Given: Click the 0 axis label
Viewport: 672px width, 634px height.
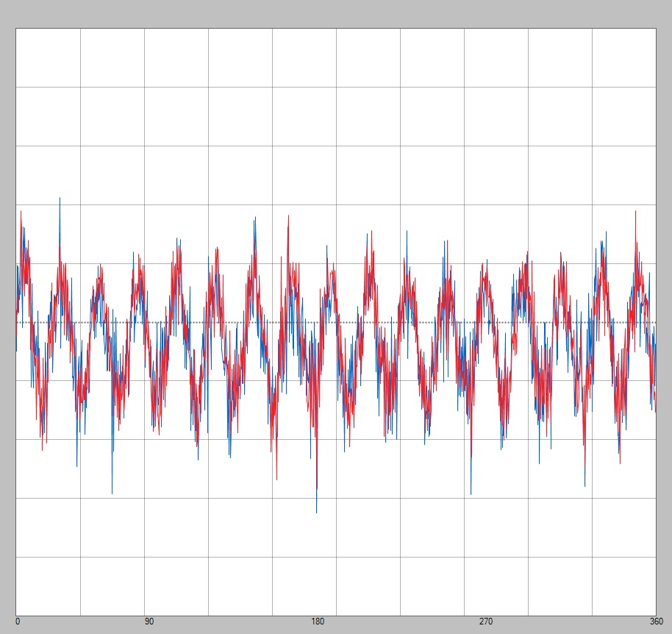Looking at the screenshot, I should [18, 621].
